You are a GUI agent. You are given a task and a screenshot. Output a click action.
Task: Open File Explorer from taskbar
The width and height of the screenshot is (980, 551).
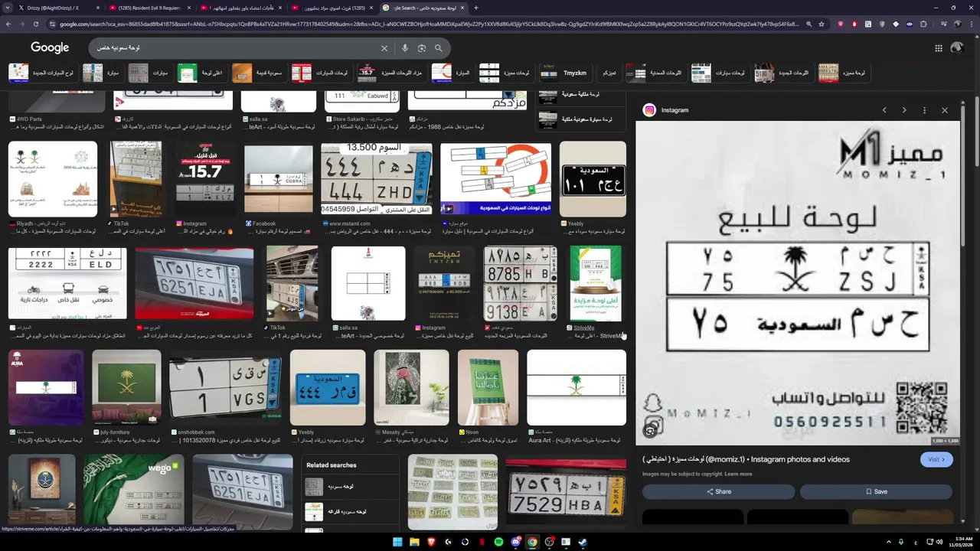click(414, 542)
